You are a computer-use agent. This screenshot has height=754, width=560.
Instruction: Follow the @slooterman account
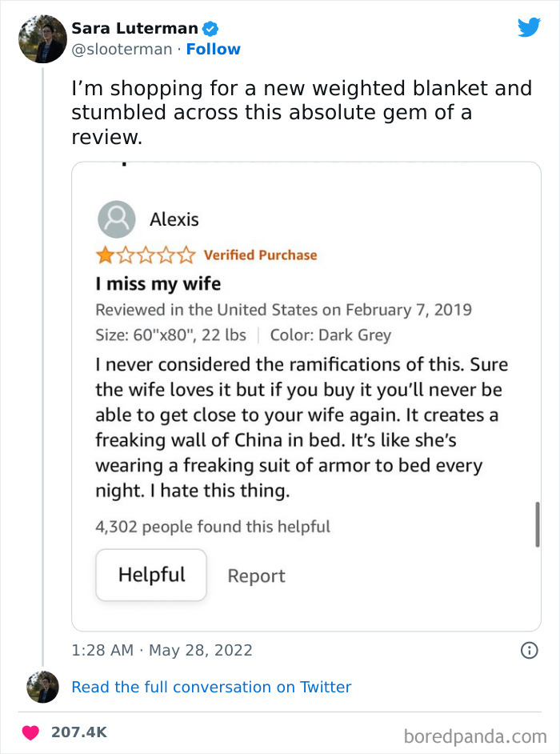pyautogui.click(x=214, y=50)
